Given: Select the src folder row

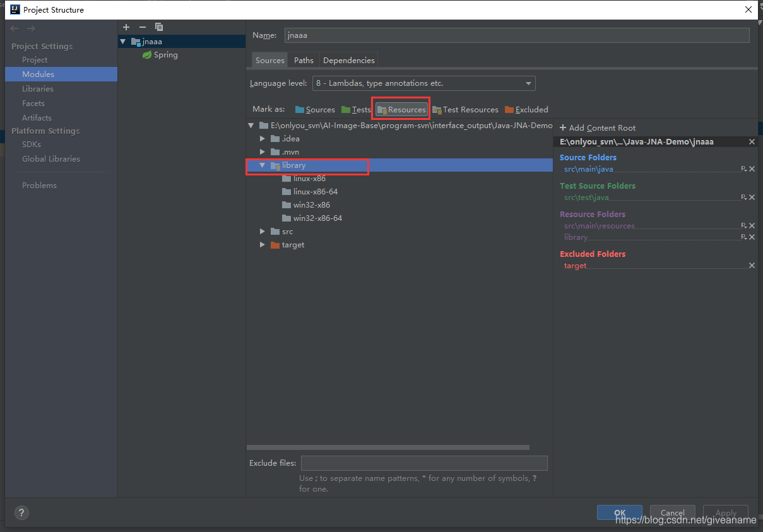Looking at the screenshot, I should click(399, 232).
